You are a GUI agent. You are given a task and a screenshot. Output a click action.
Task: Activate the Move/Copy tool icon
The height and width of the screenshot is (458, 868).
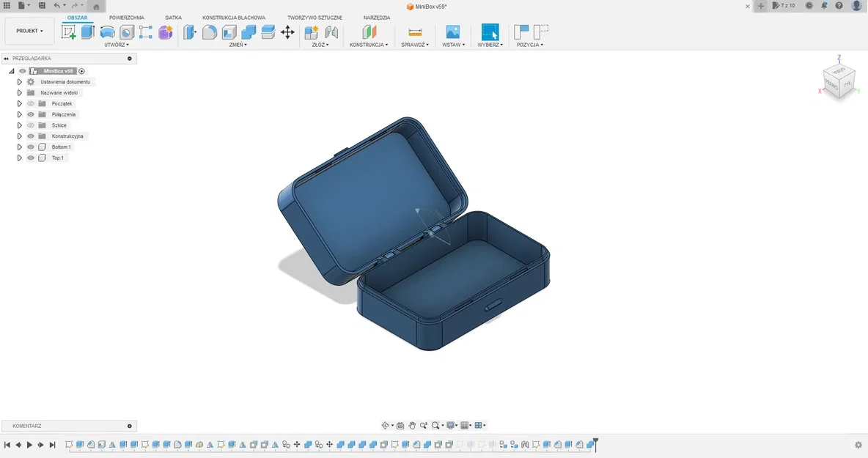(288, 32)
